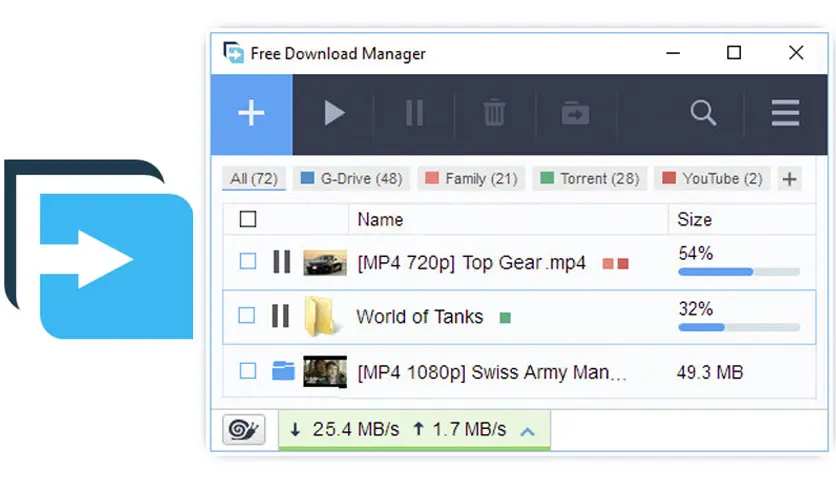The width and height of the screenshot is (836, 484).
Task: Sort by the Name column header
Action: pos(380,220)
